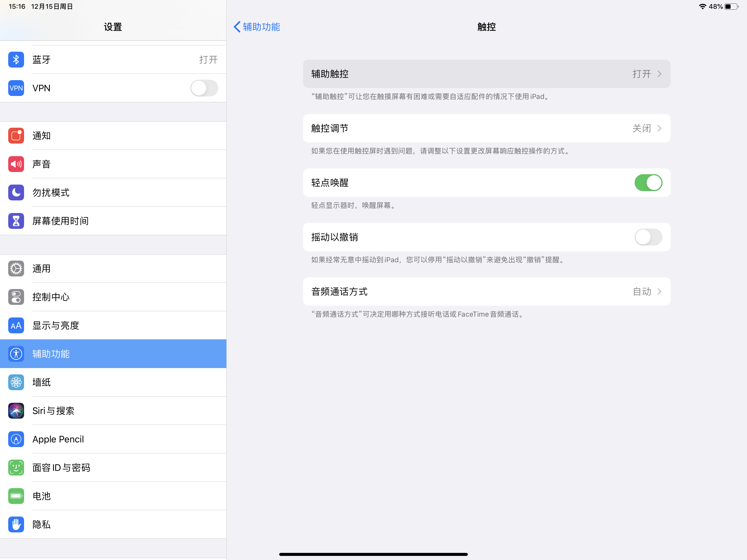Open 触控调节 options

486,128
